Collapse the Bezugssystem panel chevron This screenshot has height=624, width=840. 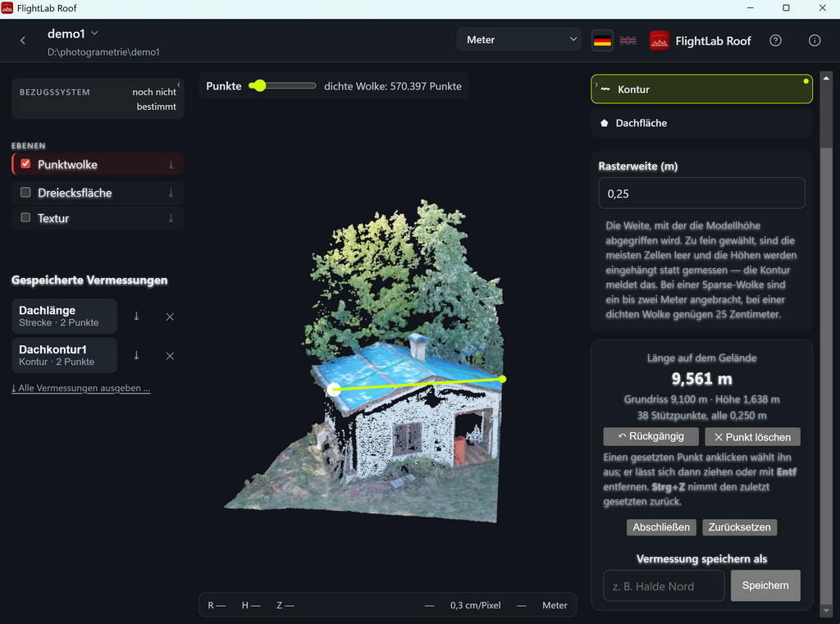point(178,84)
